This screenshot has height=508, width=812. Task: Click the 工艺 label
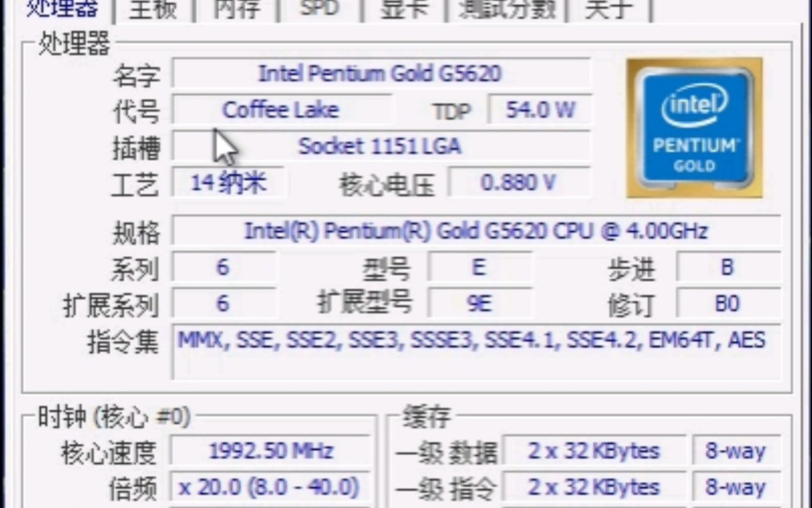[135, 184]
